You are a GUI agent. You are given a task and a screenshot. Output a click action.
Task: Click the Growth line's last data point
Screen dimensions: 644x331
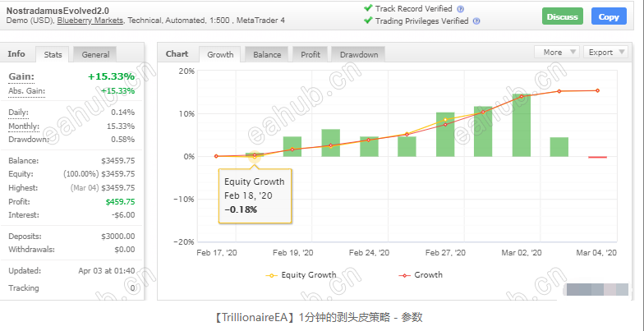pos(597,90)
